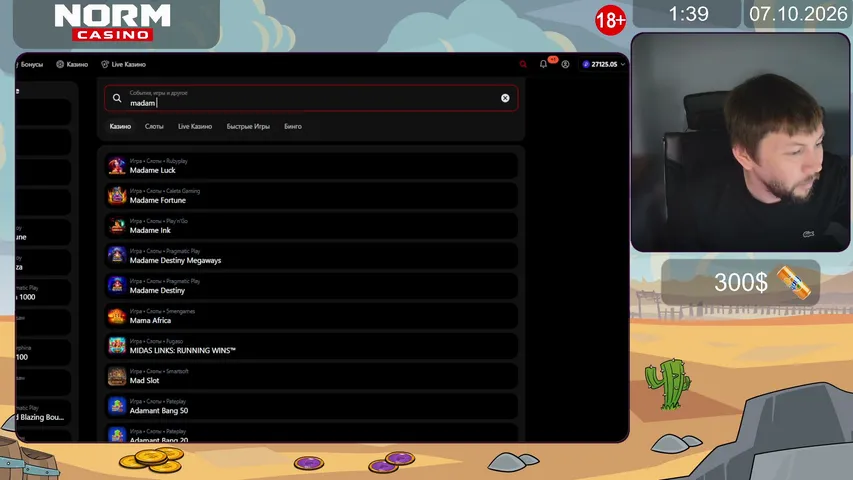Click the Madame Destiny Megaways thumbnail
Viewport: 853px width, 480px height.
[x=117, y=256]
